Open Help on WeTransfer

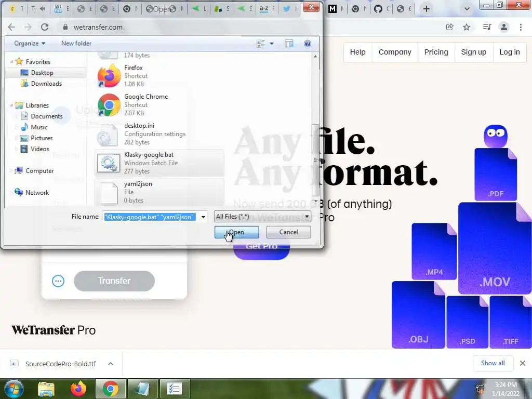click(357, 52)
